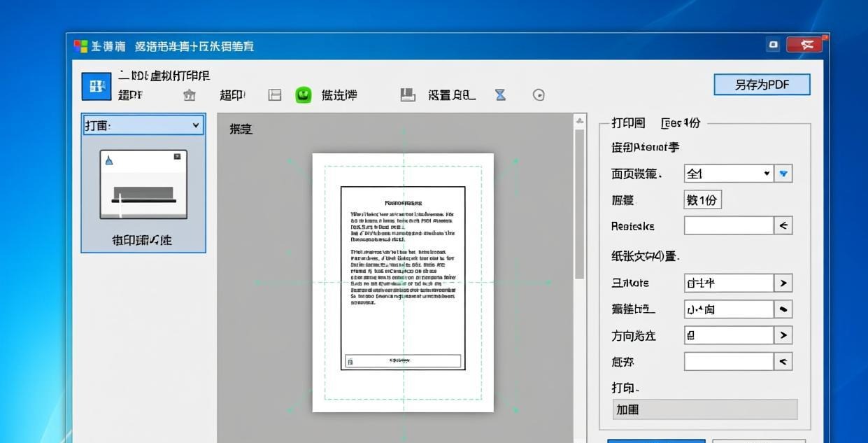
Task: Click the preview scrollbar up arrow
Action: [579, 121]
